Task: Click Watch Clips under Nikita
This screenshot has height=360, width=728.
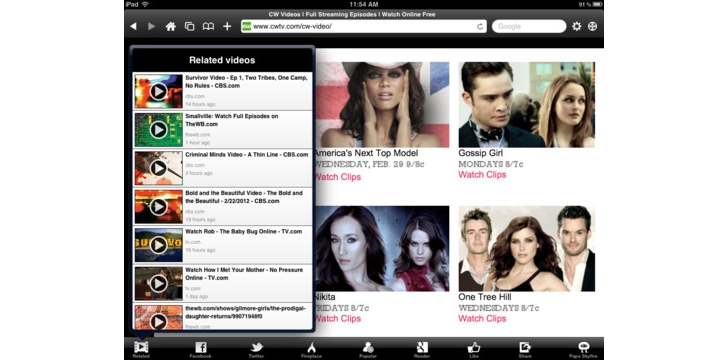Action: (x=338, y=319)
